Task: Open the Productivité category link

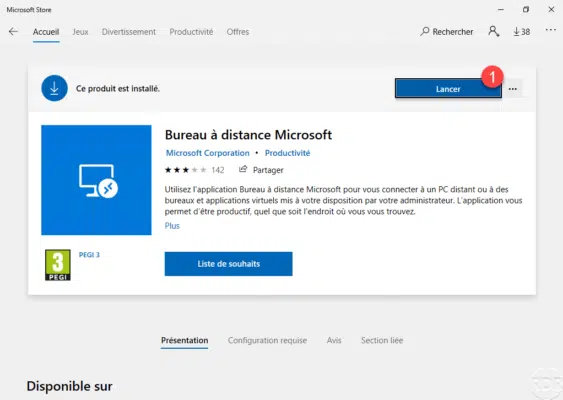Action: (x=287, y=153)
